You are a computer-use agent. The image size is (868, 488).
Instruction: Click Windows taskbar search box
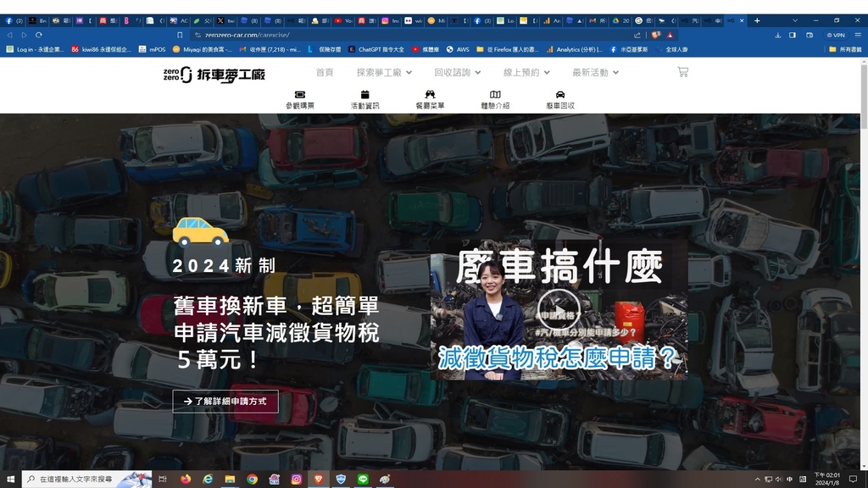(x=87, y=480)
